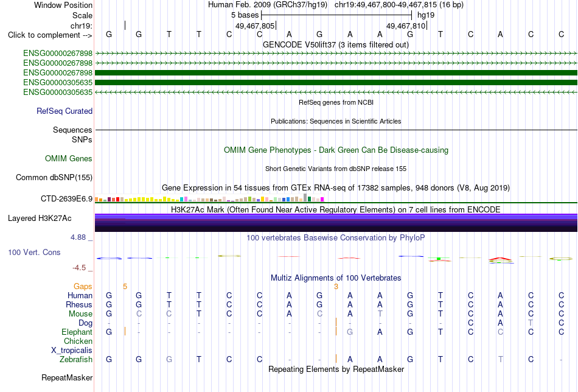Select the Zebrafish species label
Viewport: 578px width, 392px height.
tap(76, 359)
